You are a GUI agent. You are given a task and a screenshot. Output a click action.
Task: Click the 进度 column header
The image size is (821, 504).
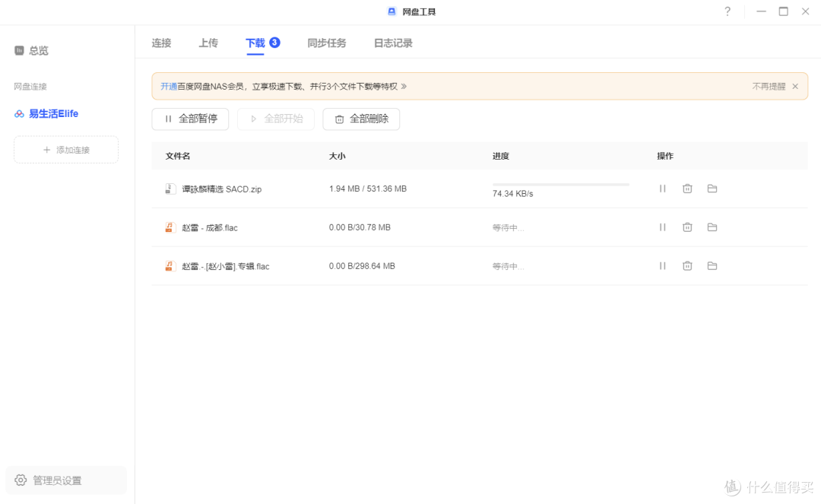click(x=500, y=156)
